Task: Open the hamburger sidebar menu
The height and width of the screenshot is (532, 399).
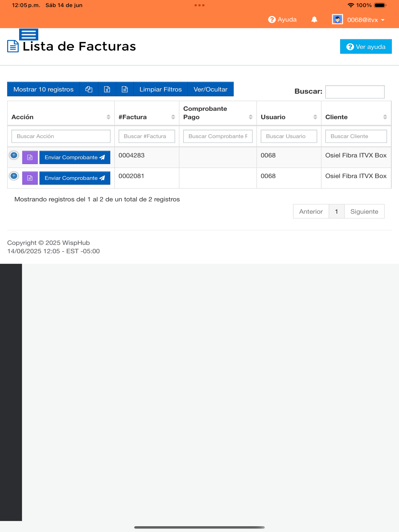Action: (x=29, y=35)
